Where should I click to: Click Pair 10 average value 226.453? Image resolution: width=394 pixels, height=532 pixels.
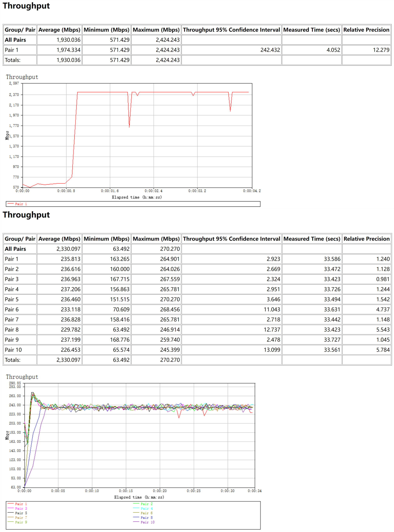70,350
